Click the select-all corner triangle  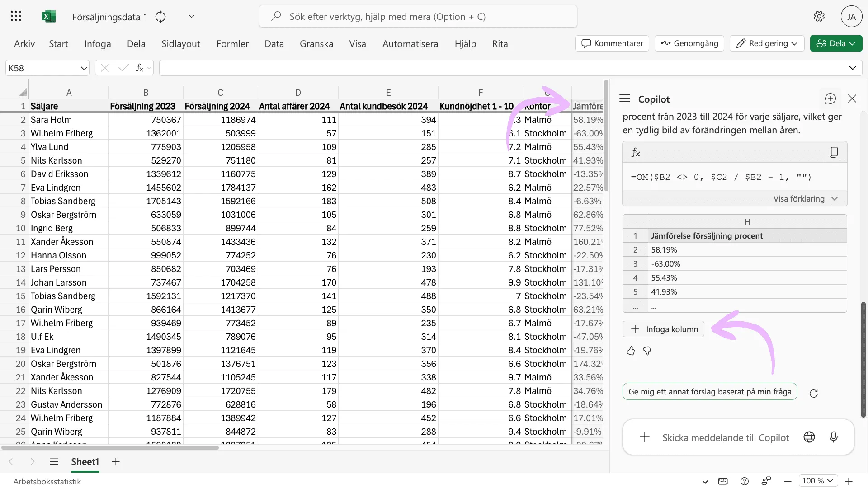[23, 93]
